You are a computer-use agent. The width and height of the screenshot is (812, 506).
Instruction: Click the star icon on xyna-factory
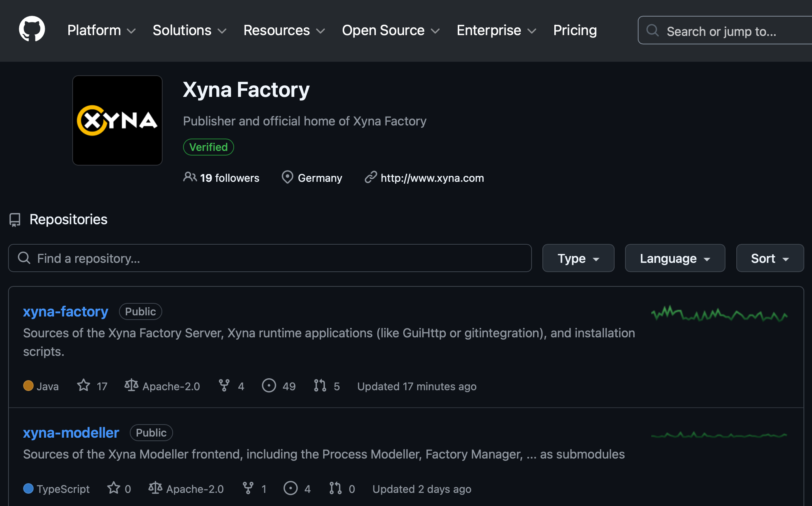coord(83,385)
